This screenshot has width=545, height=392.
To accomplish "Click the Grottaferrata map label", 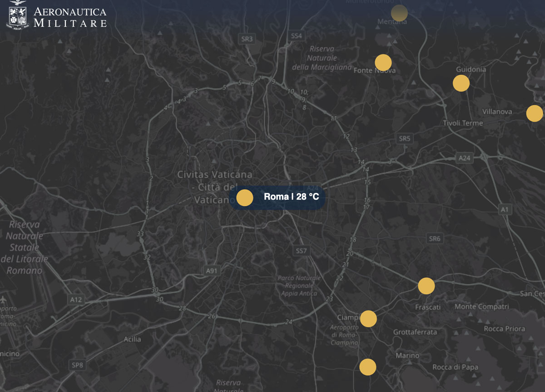I will (415, 332).
